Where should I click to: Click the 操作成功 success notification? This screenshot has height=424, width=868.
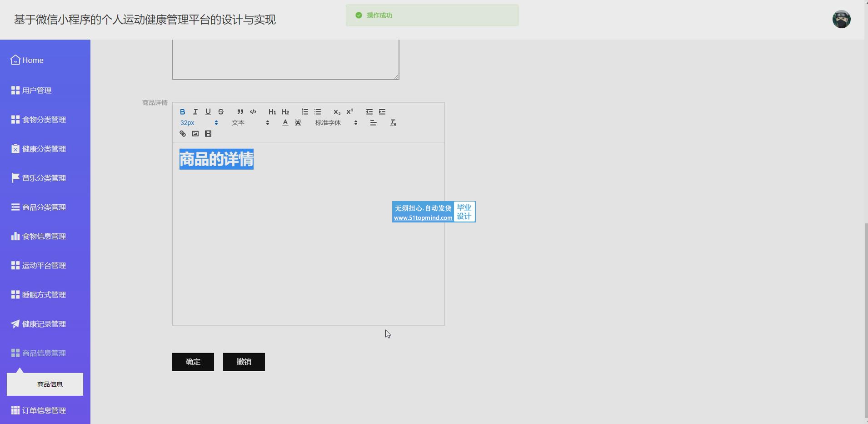432,15
